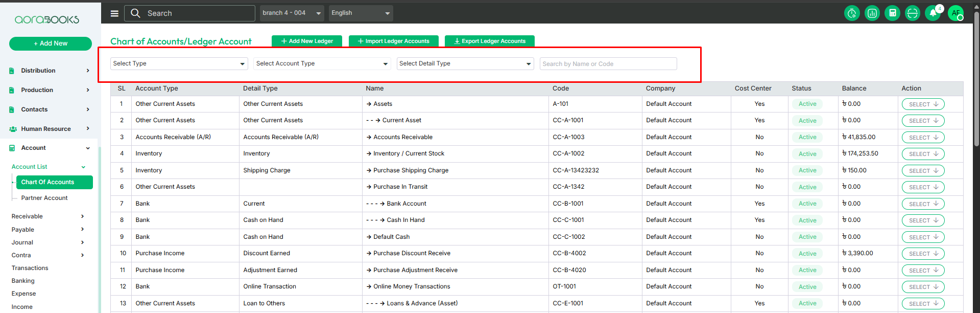Open the bar chart reports icon

[x=872, y=13]
